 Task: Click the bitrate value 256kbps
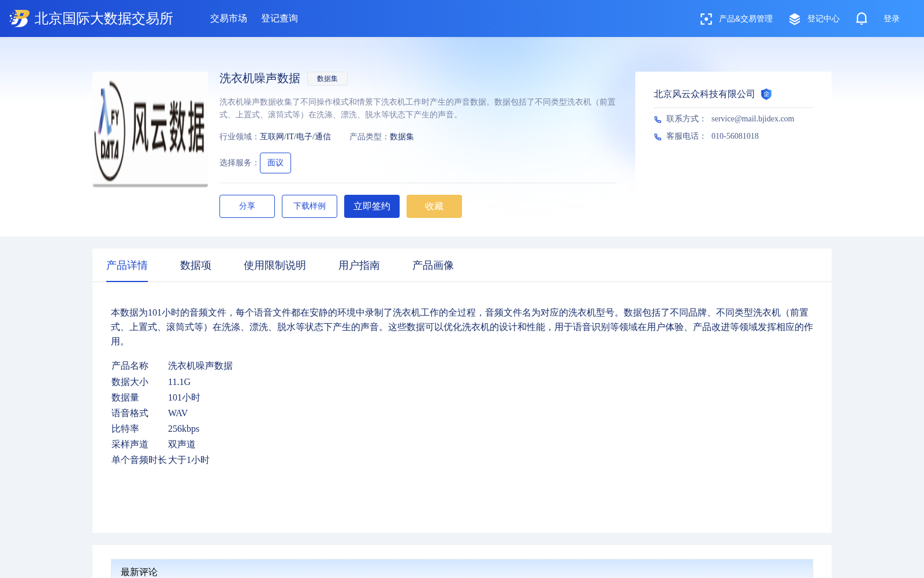tap(184, 429)
